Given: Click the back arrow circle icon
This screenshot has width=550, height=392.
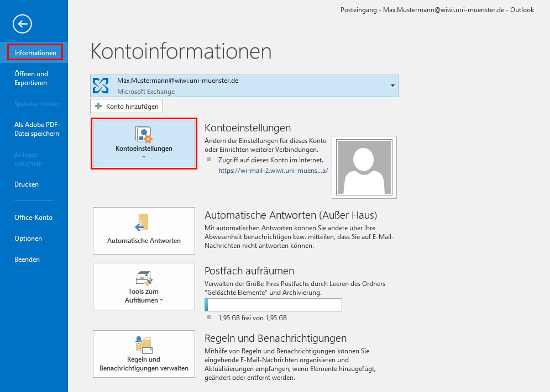Looking at the screenshot, I should tap(23, 24).
